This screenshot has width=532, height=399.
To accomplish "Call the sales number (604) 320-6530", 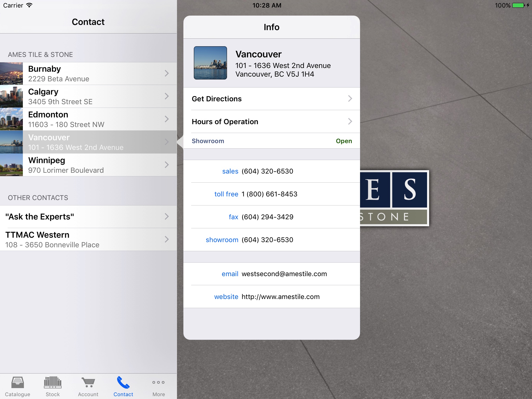I will click(x=267, y=171).
